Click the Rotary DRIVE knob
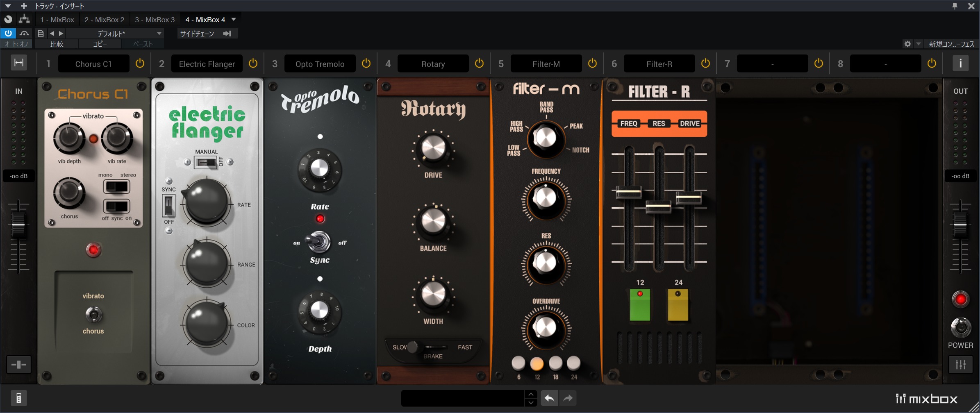This screenshot has height=413, width=980. point(433,149)
